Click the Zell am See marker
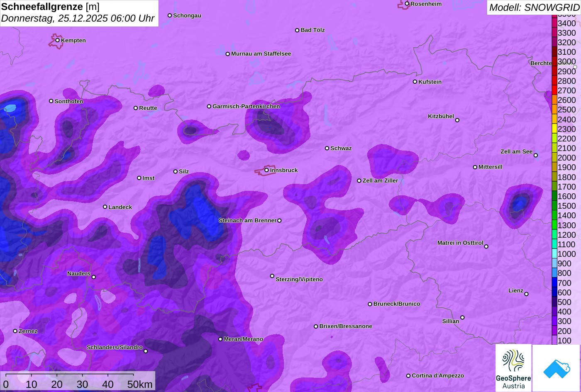581x392 pixels. pyautogui.click(x=536, y=156)
